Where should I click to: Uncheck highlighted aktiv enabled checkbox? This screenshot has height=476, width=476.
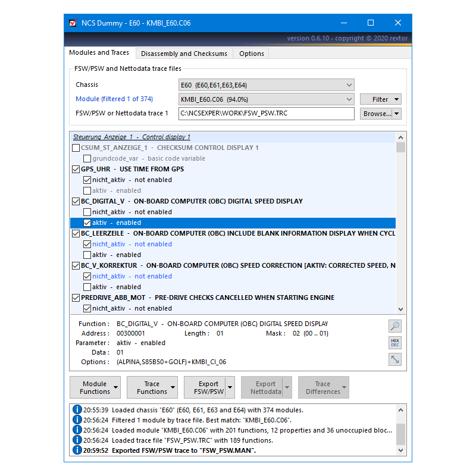pyautogui.click(x=87, y=223)
